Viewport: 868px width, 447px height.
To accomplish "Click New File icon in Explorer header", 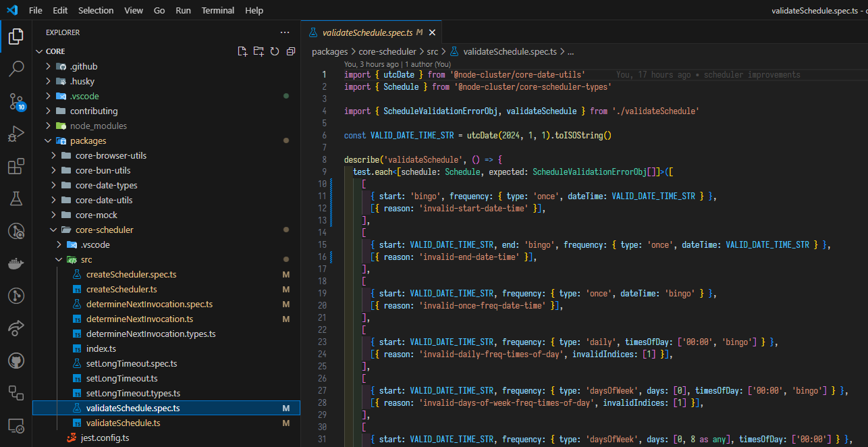I will pyautogui.click(x=242, y=51).
